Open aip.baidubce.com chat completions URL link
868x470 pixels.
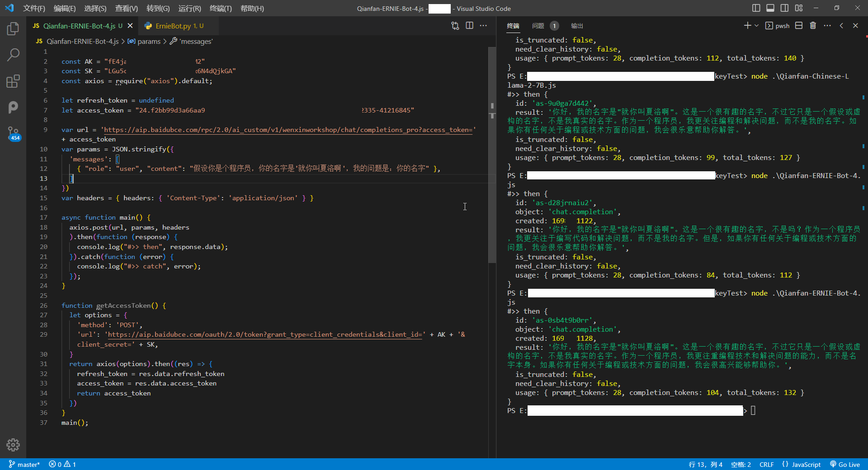click(x=288, y=130)
